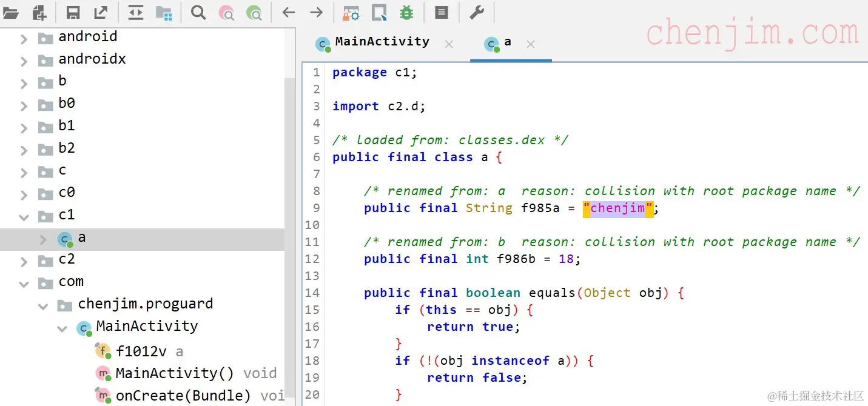This screenshot has height=406, width=868.
Task: Expand the b package node
Action: pyautogui.click(x=24, y=83)
